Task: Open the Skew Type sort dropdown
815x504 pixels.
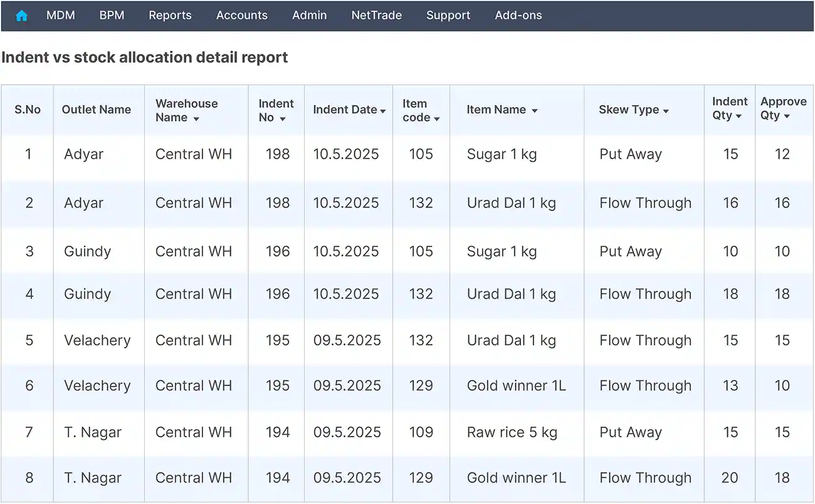Action: tap(666, 110)
